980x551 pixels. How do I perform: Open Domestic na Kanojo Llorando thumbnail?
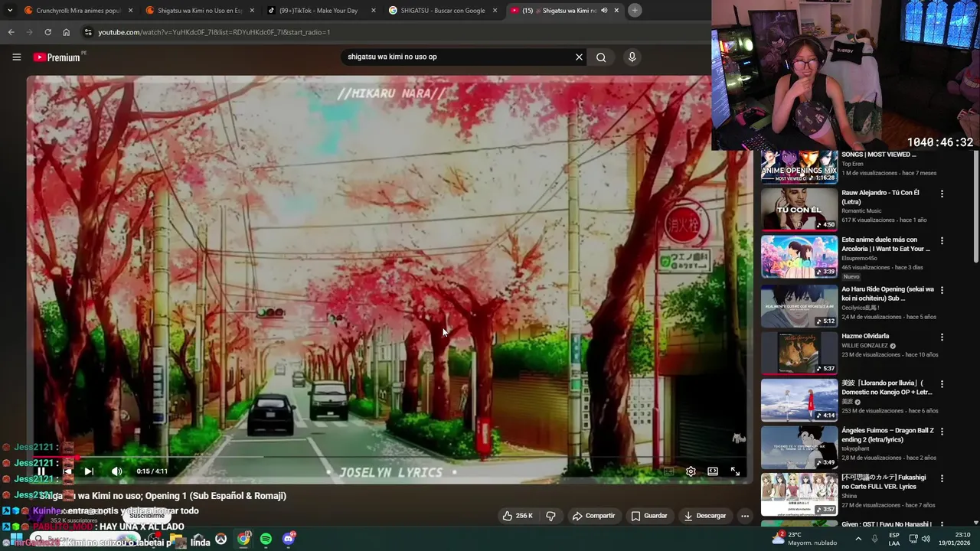(799, 399)
